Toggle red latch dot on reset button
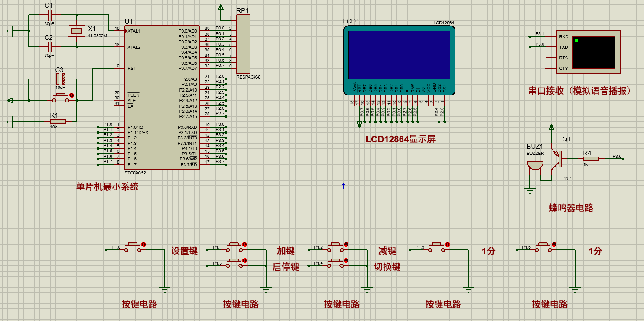The image size is (644, 321). point(72,95)
